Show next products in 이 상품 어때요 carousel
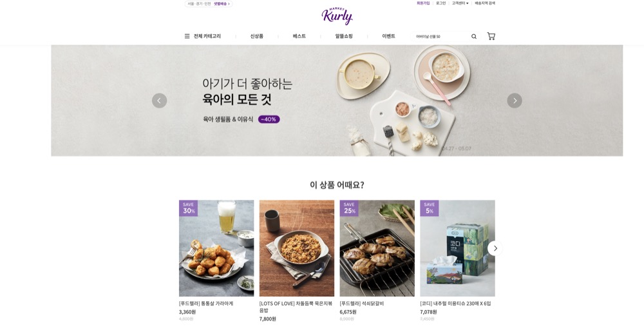Viewport: 644px width, 336px height. coord(495,248)
